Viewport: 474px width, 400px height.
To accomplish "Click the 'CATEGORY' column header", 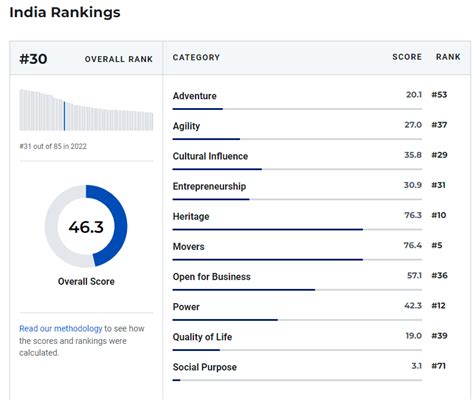I will pos(196,57).
